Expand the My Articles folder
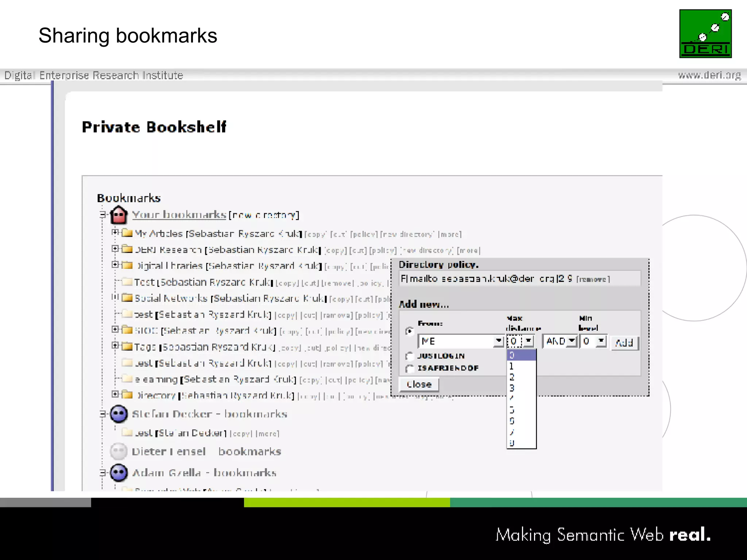Image resolution: width=747 pixels, height=560 pixels. pos(115,232)
